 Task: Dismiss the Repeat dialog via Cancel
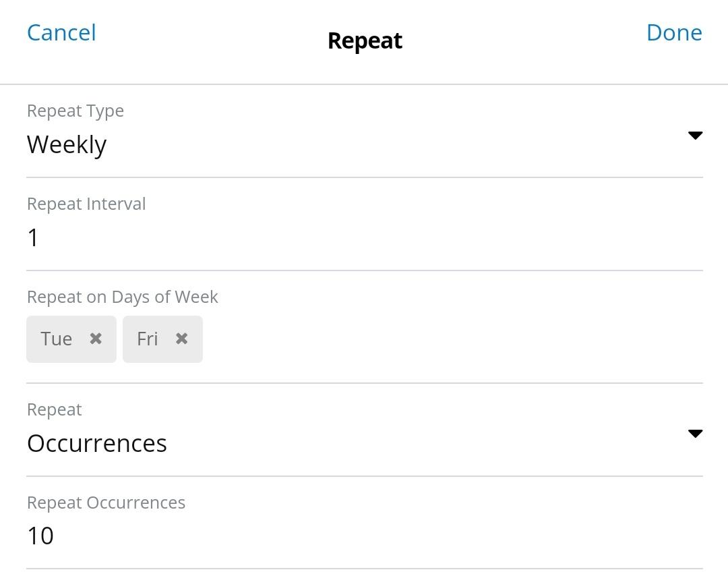pyautogui.click(x=61, y=32)
